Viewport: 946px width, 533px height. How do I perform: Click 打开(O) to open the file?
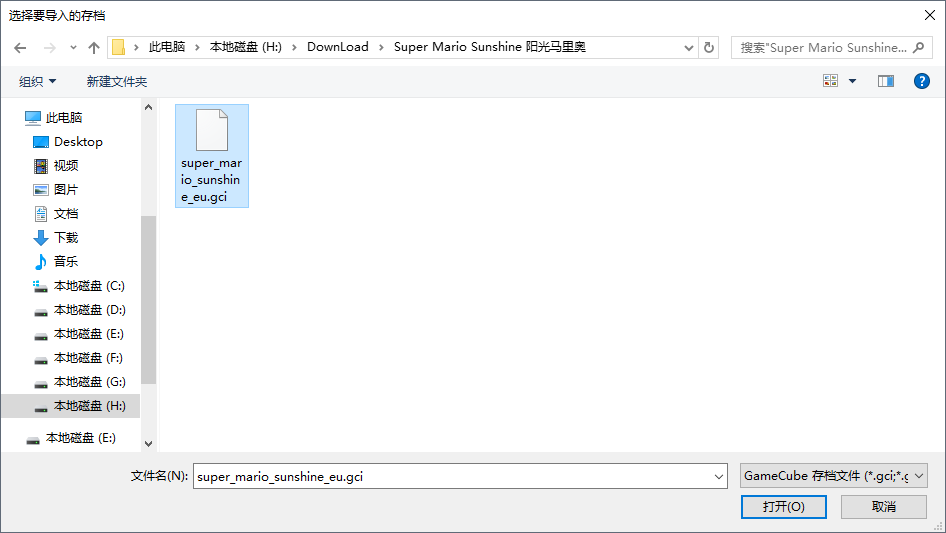pyautogui.click(x=784, y=506)
